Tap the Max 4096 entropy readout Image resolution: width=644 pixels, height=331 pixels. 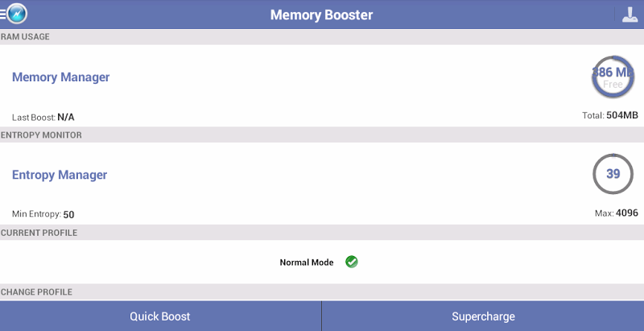click(x=615, y=213)
